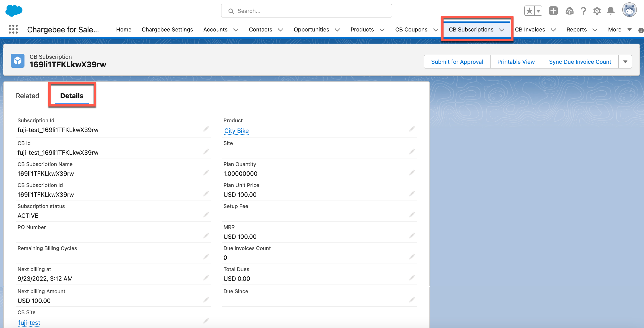The width and height of the screenshot is (644, 328).
Task: Open the City Bike product link
Action: [x=236, y=131]
